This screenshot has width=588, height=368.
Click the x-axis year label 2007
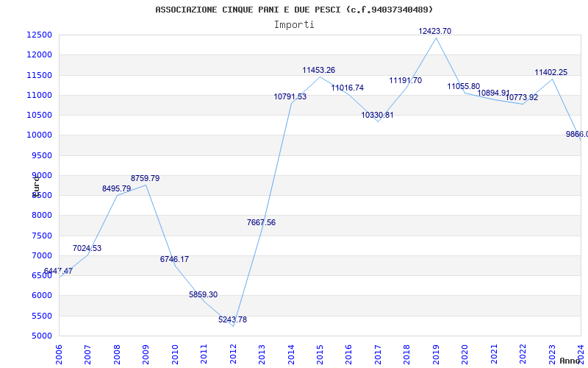pyautogui.click(x=87, y=354)
